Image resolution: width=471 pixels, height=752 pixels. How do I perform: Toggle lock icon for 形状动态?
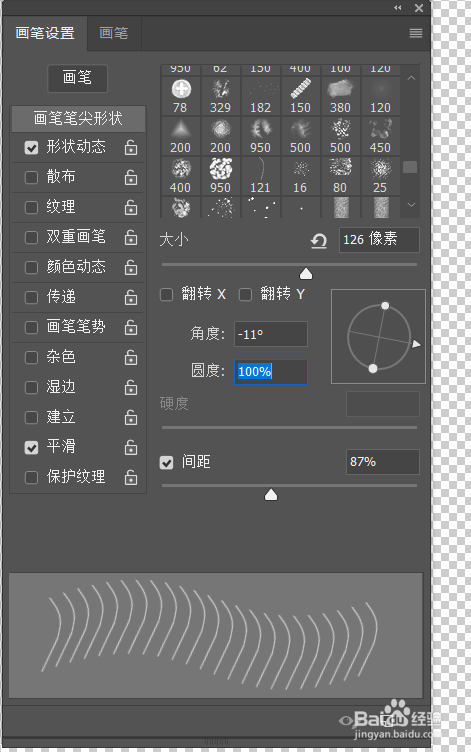tap(131, 147)
